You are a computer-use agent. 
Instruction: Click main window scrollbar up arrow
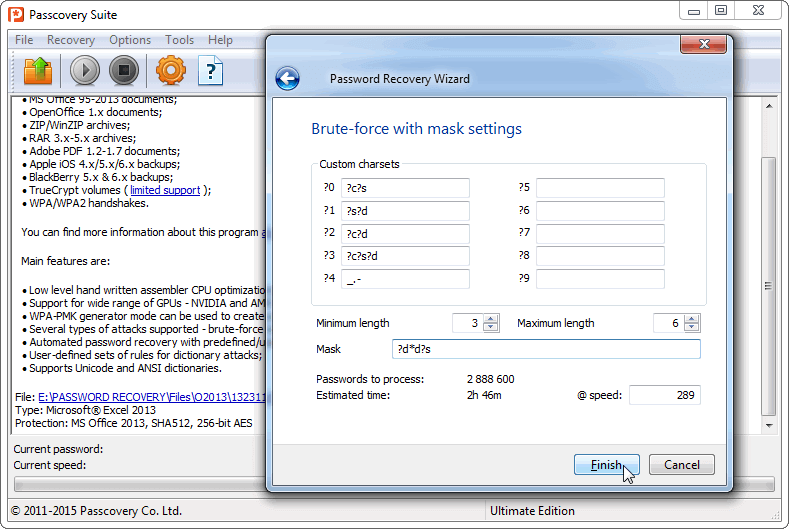tap(769, 106)
